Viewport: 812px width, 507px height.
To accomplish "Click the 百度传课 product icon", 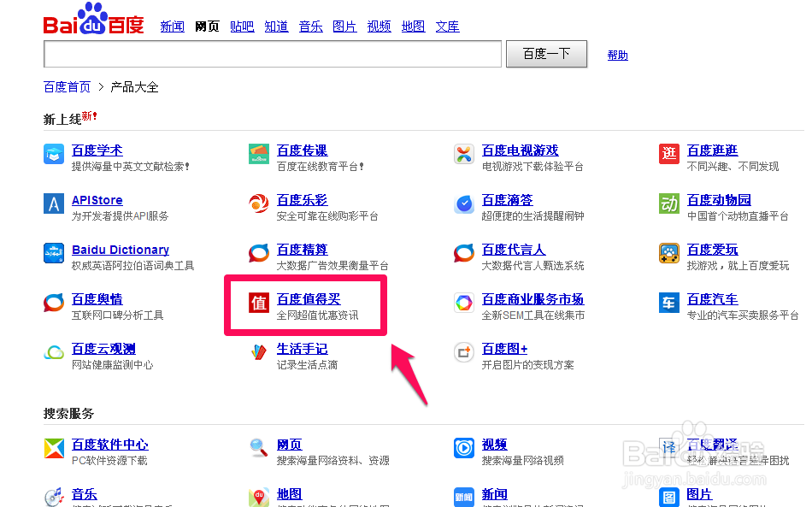I will click(x=259, y=154).
